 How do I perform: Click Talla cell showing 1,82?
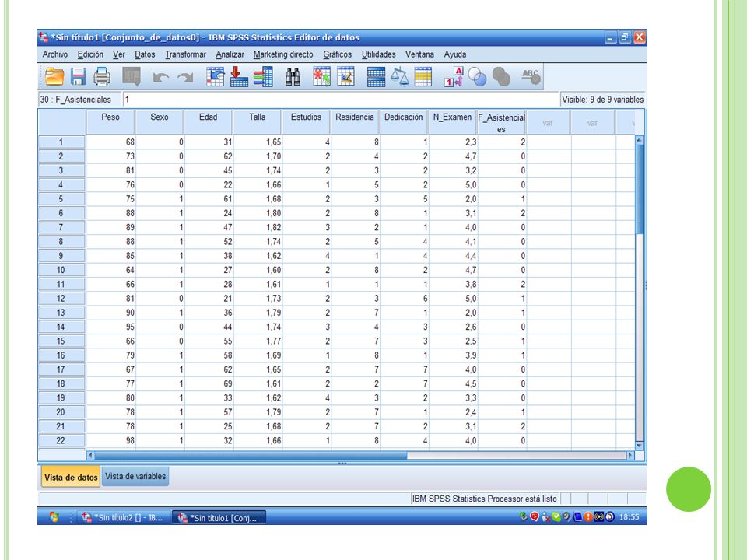pos(258,227)
